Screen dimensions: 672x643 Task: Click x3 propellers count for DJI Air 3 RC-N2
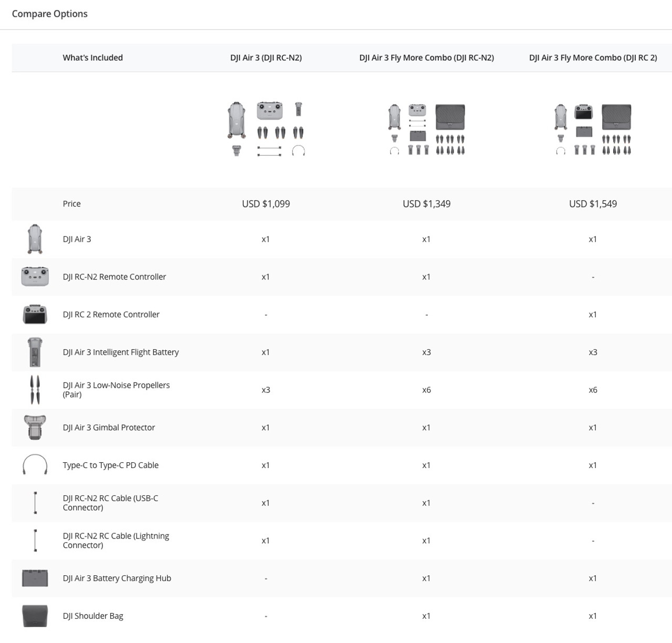coord(266,390)
